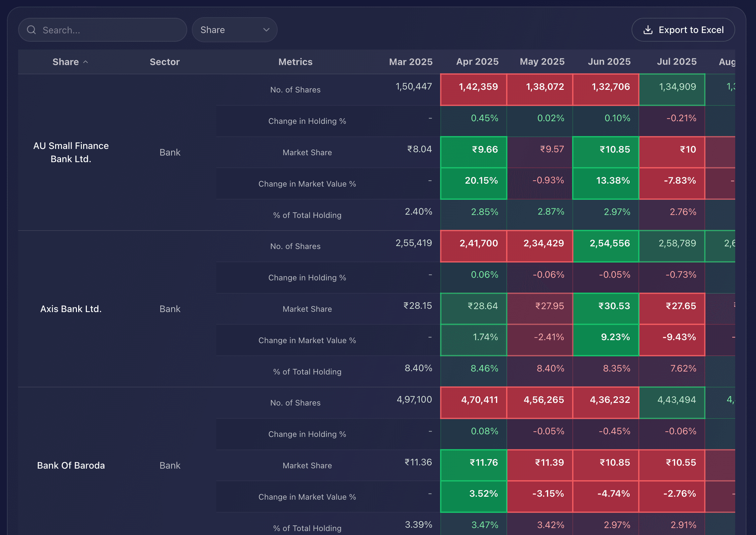Open AU Small Finance Bank Ltd. row
Image resolution: width=756 pixels, height=535 pixels.
pos(71,152)
